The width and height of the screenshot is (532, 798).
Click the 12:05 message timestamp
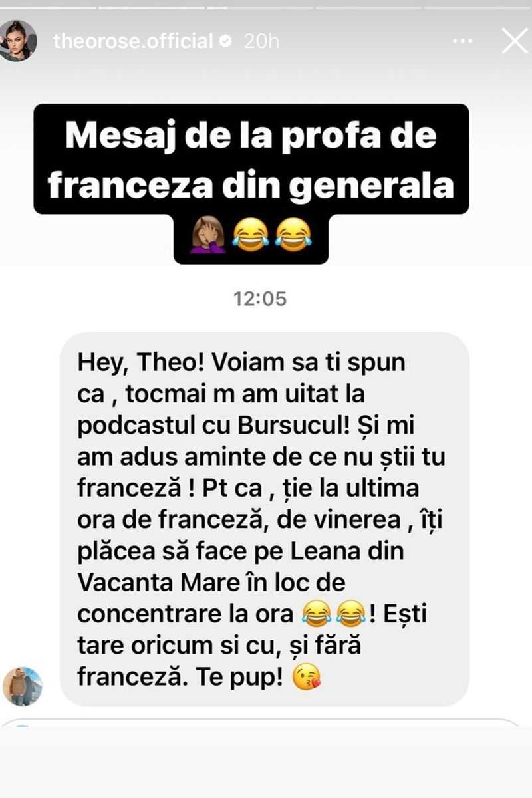[x=260, y=299]
